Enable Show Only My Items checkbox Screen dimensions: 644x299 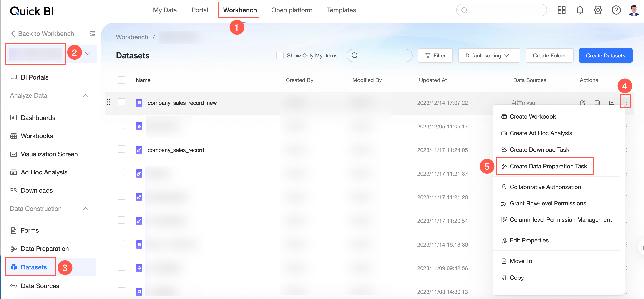[280, 55]
